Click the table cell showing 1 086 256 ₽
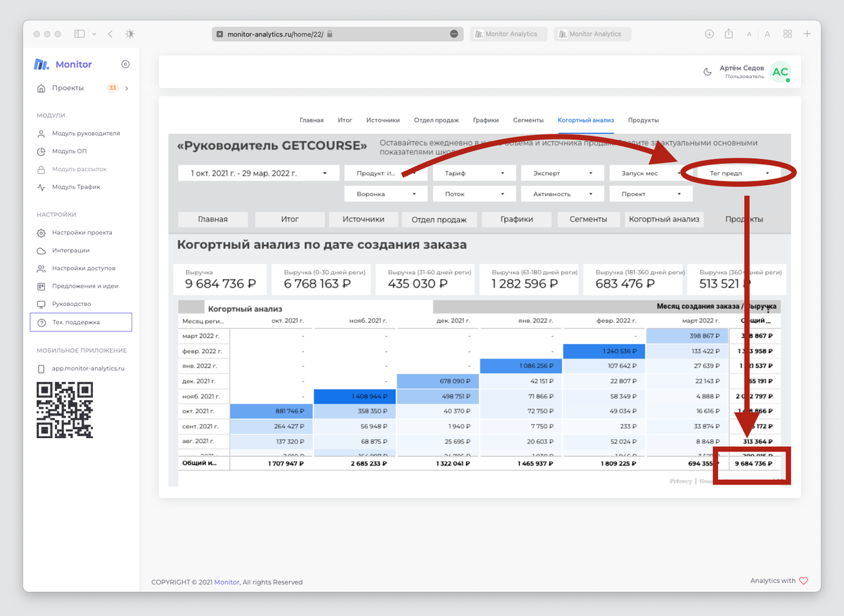The height and width of the screenshot is (616, 844). (521, 366)
